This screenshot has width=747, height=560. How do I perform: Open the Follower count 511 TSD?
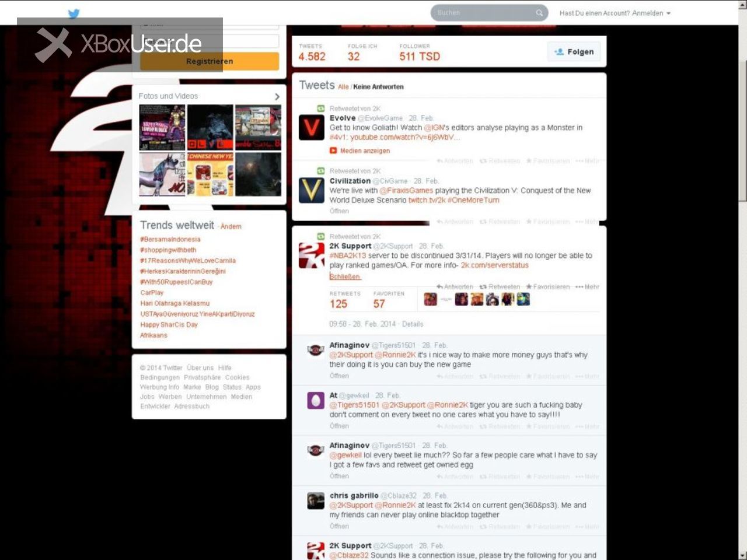[x=420, y=52]
